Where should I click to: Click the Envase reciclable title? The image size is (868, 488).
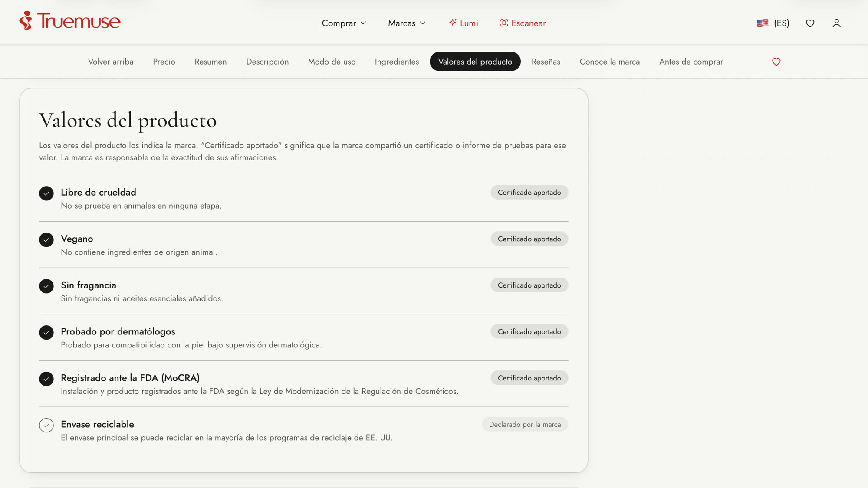click(97, 424)
